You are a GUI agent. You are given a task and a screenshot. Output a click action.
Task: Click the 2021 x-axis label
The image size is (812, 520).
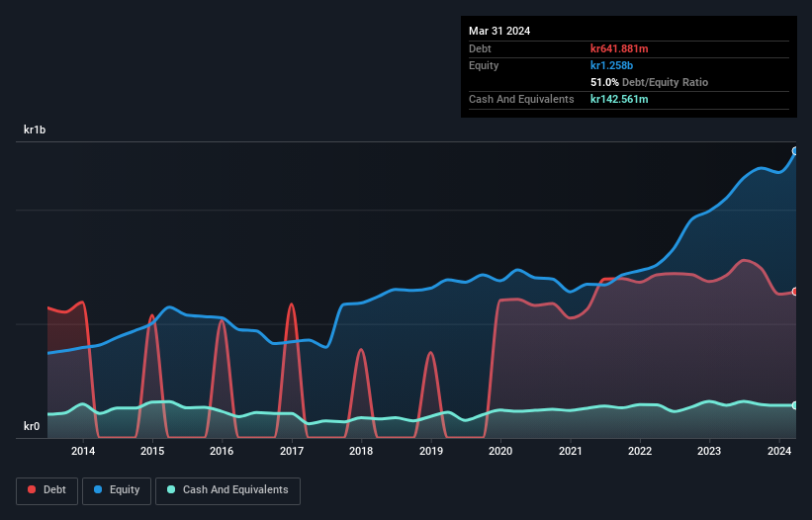(570, 451)
